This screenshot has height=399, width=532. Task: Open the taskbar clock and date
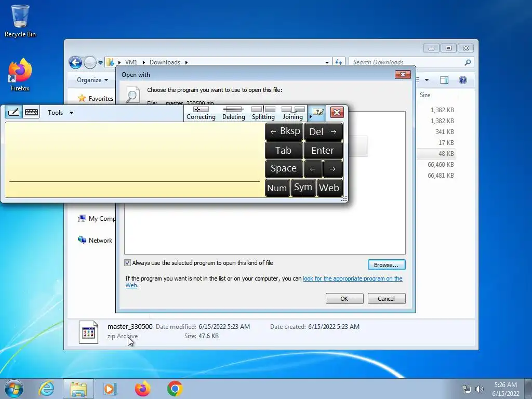(x=506, y=389)
